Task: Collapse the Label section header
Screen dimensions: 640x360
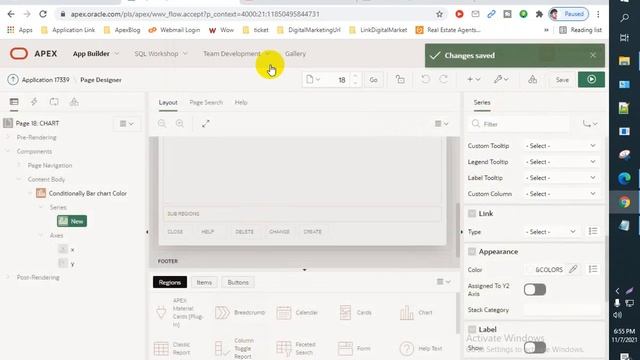Action: coord(472,329)
